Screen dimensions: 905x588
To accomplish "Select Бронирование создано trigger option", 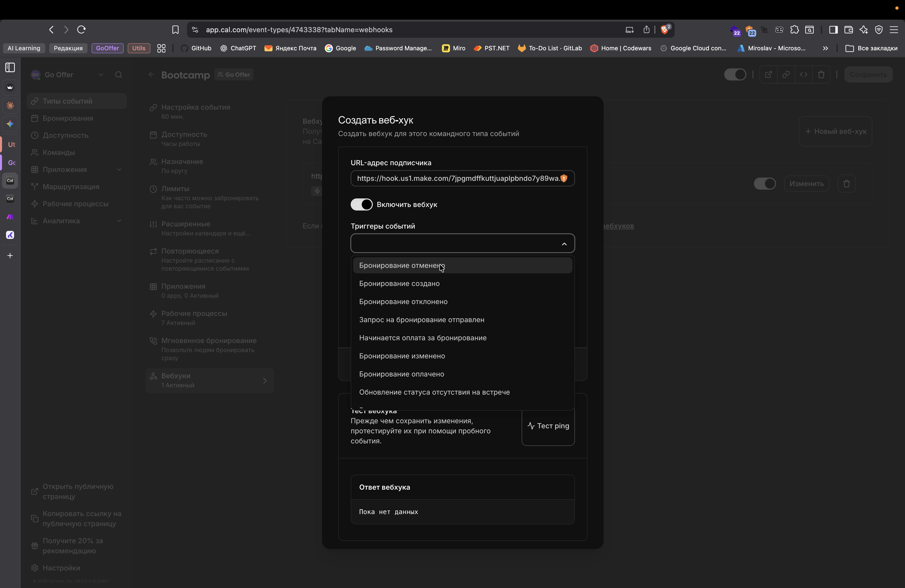I will 399,283.
